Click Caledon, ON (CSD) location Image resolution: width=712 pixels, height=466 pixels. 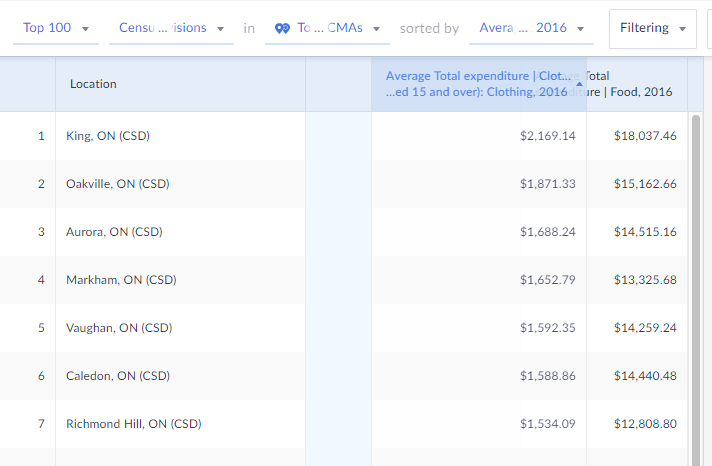pyautogui.click(x=118, y=376)
